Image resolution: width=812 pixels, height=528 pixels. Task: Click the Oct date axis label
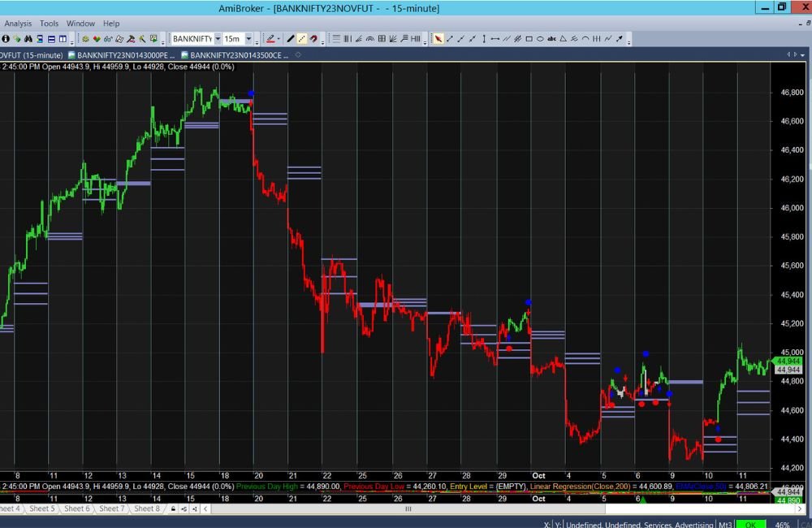(538, 476)
